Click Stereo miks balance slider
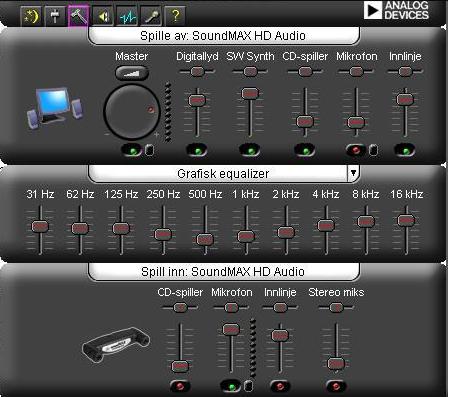 pos(336,307)
